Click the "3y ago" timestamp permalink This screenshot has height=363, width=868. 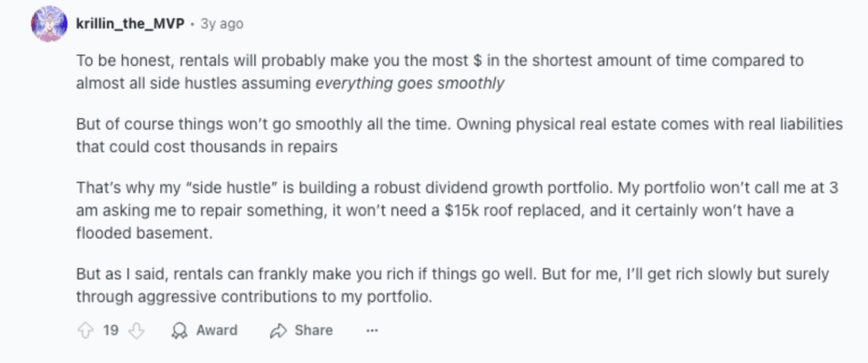tap(221, 24)
